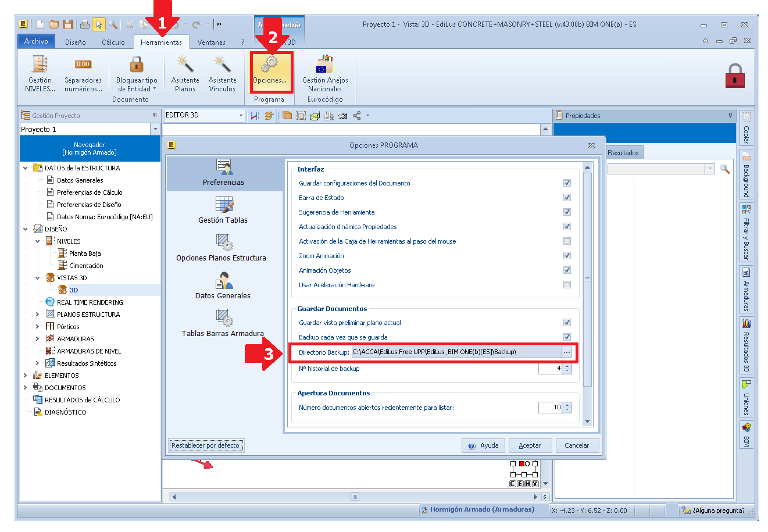
Task: Open Gestión Tablas section in options
Action: [223, 210]
